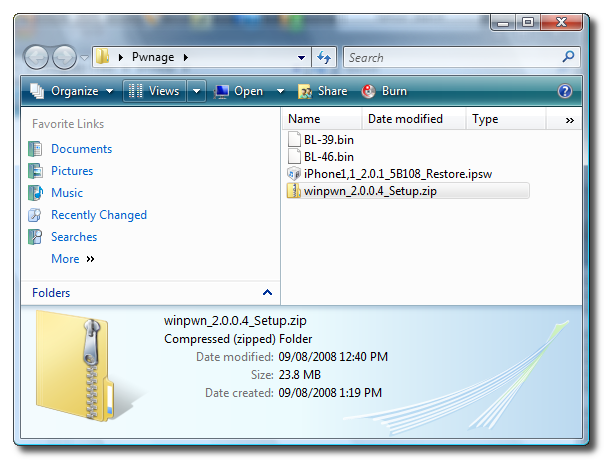
Task: Expand the arrow after Pwnage breadcrumb
Action: 186,57
